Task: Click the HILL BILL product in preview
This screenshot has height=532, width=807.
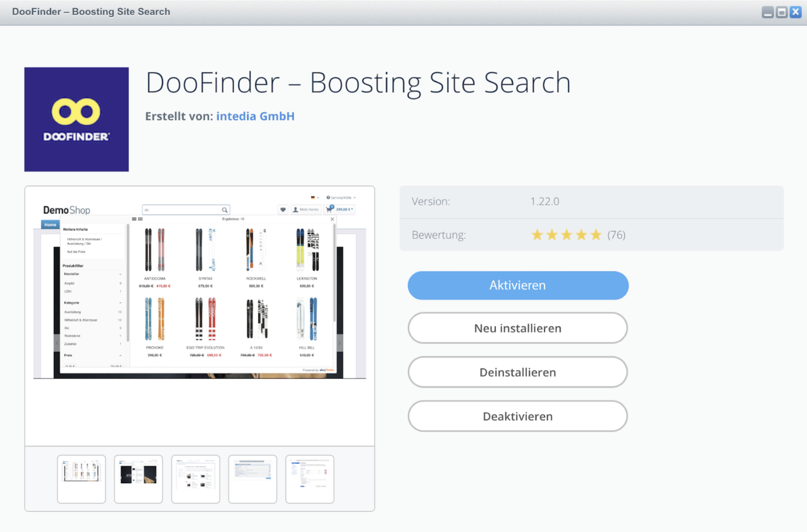Action: point(307,326)
